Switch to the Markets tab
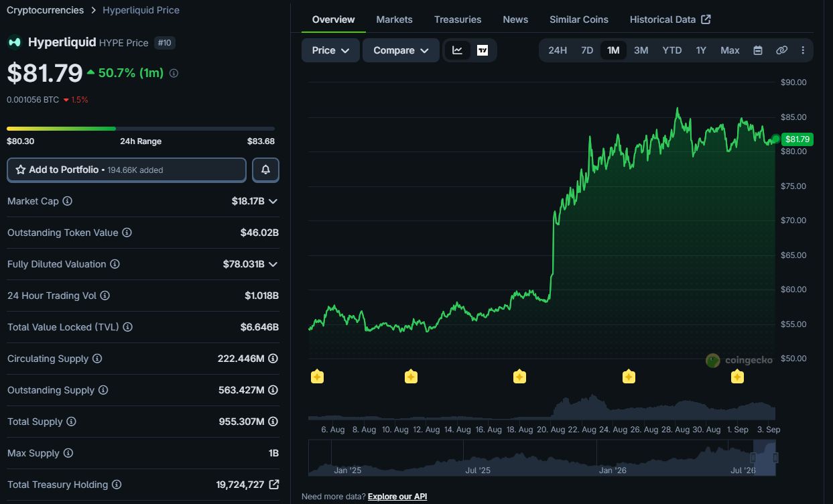This screenshot has height=504, width=833. [x=394, y=19]
